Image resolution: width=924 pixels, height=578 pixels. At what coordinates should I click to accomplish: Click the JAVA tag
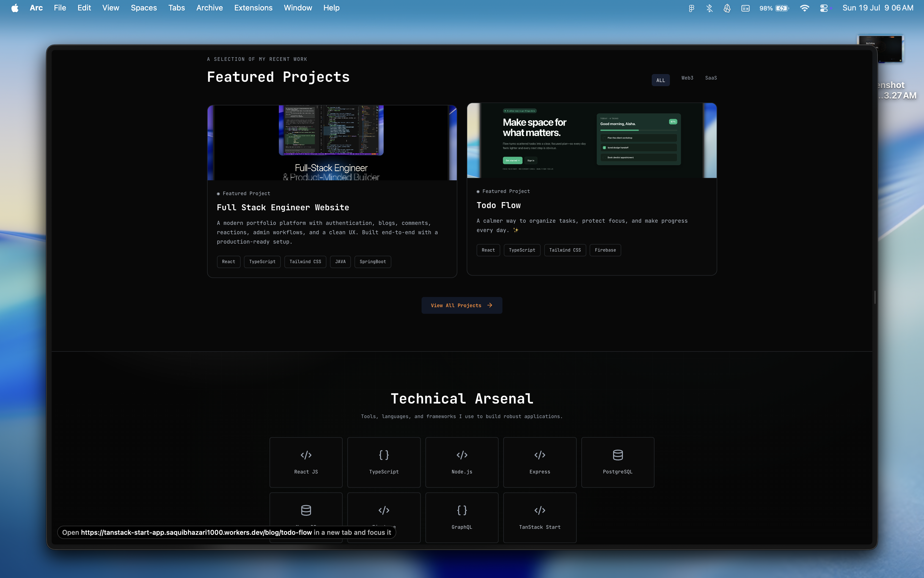[x=340, y=262]
